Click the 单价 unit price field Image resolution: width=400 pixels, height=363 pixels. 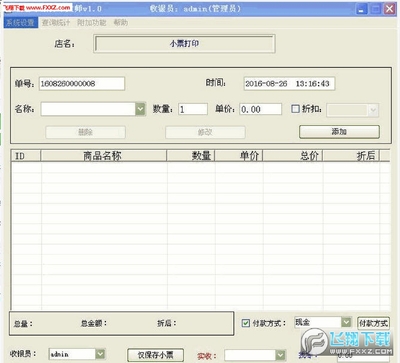point(260,109)
